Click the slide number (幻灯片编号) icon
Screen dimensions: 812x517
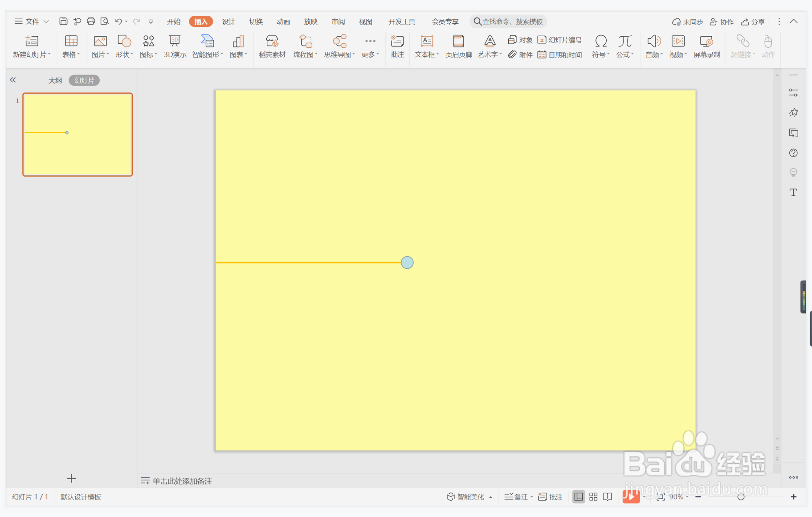pos(560,40)
